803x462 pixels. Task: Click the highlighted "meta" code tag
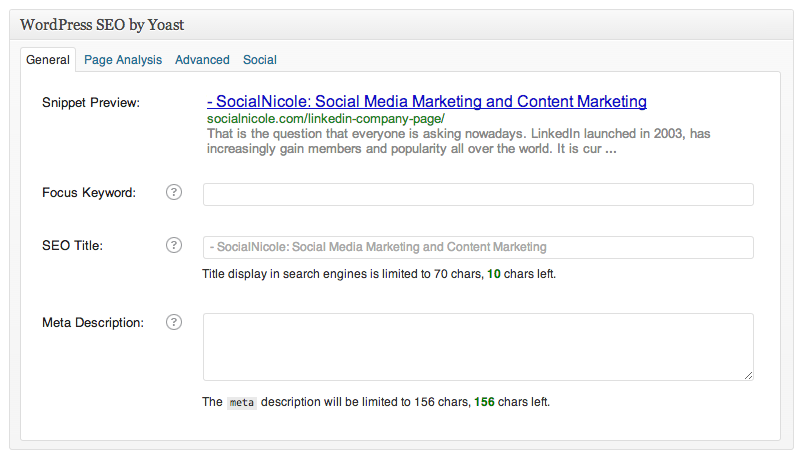(242, 403)
